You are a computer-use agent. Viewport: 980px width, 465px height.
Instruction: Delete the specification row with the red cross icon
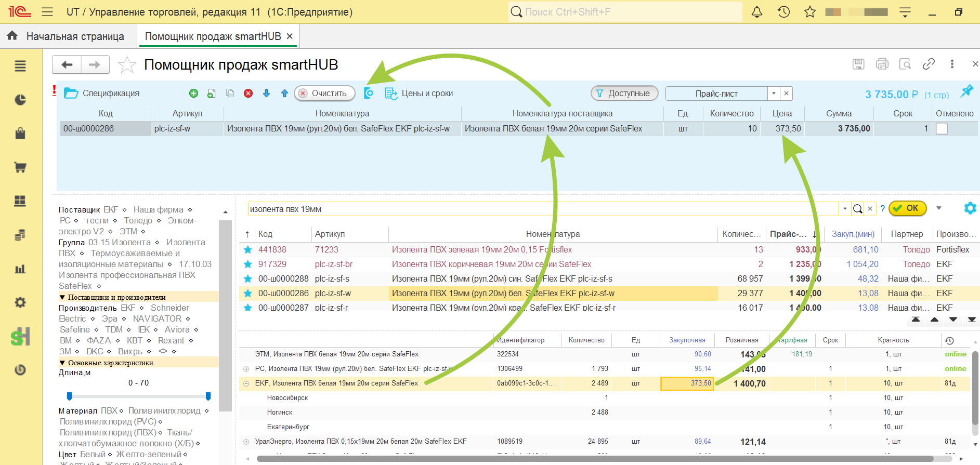coord(249,94)
